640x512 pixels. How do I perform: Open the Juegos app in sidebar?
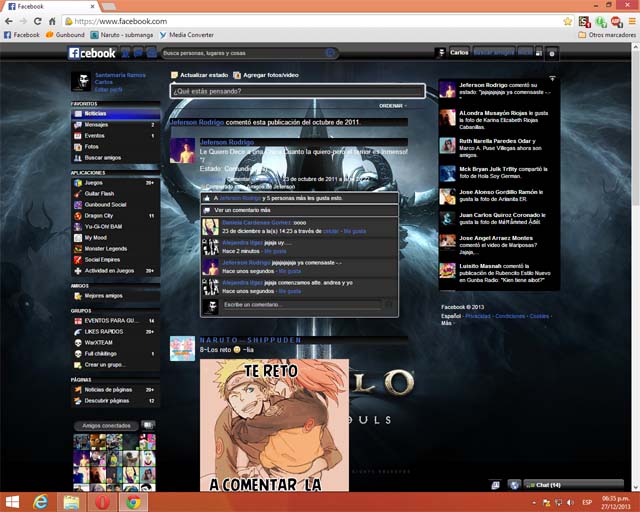coord(114,183)
